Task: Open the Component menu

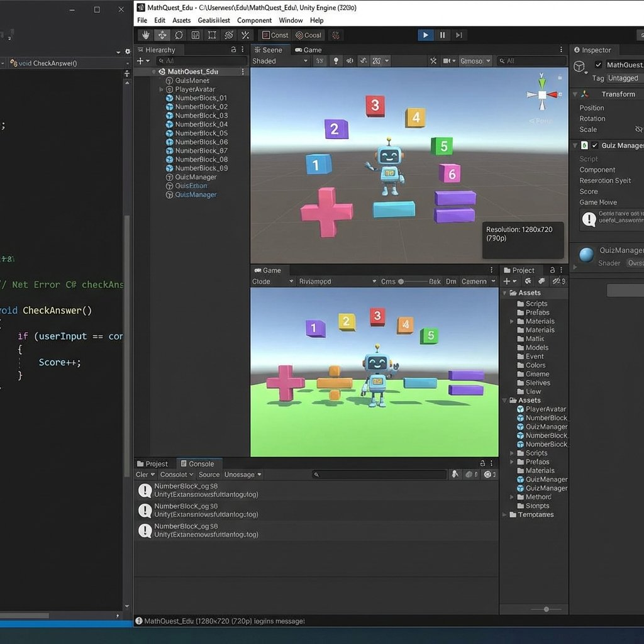Action: tap(254, 20)
